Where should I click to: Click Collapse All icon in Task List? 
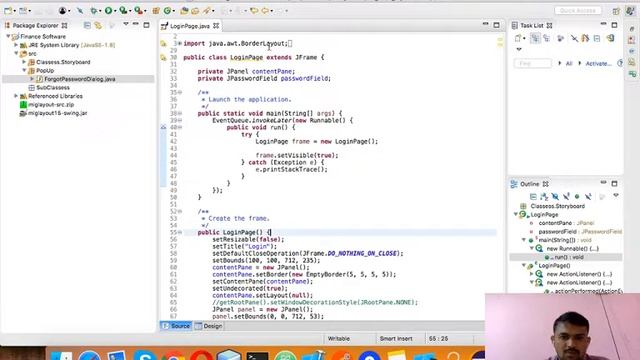[x=597, y=38]
